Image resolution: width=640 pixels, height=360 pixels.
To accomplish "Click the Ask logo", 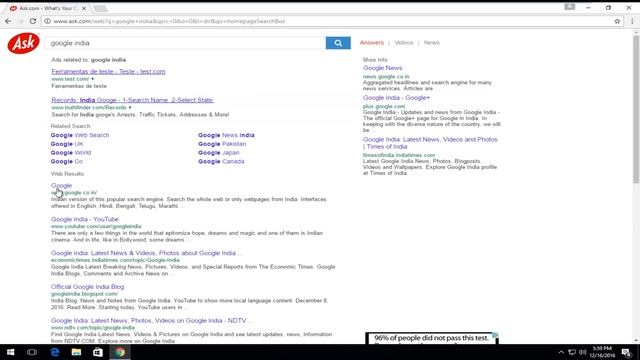I will [24, 43].
